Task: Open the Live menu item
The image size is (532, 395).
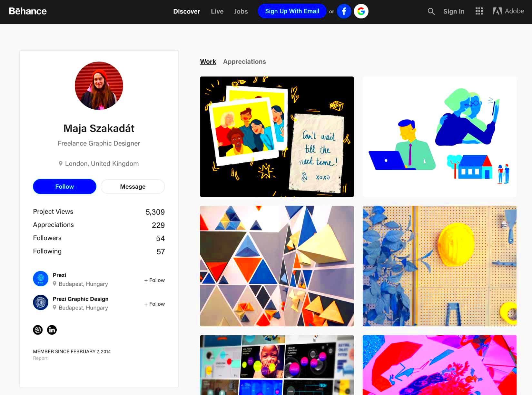Action: 217,11
